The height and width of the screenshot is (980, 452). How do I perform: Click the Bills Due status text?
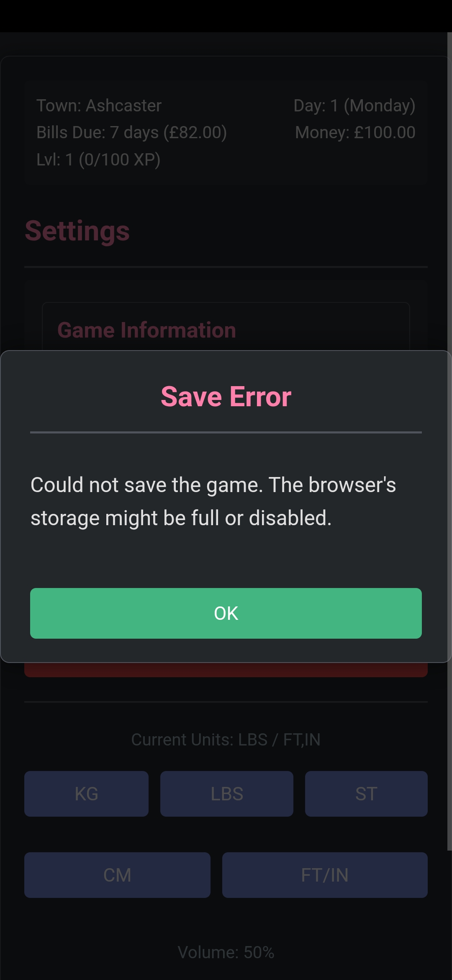coord(131,132)
